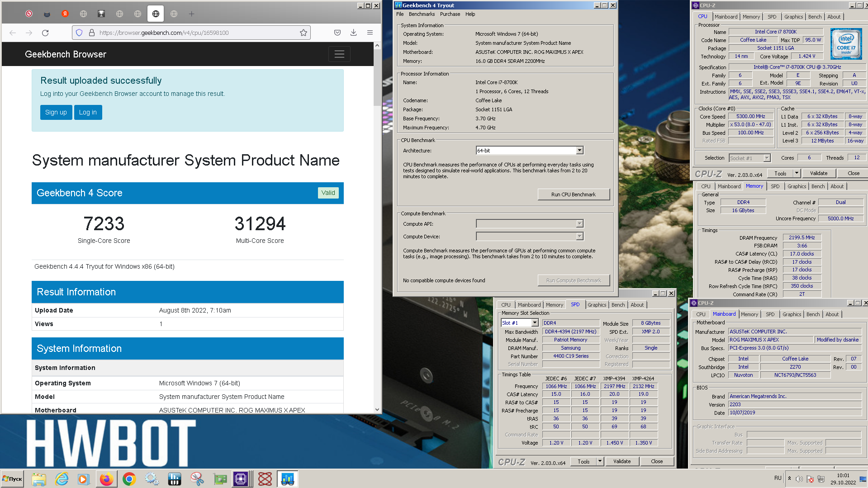Open Firefox application hamburger menu
868x488 pixels.
pyautogui.click(x=370, y=33)
